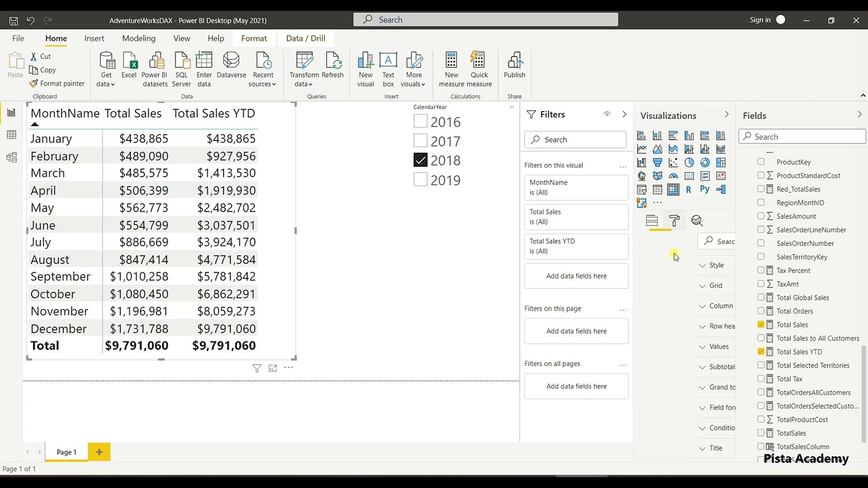This screenshot has height=488, width=868.
Task: Open the View ribbon tab
Action: 182,39
